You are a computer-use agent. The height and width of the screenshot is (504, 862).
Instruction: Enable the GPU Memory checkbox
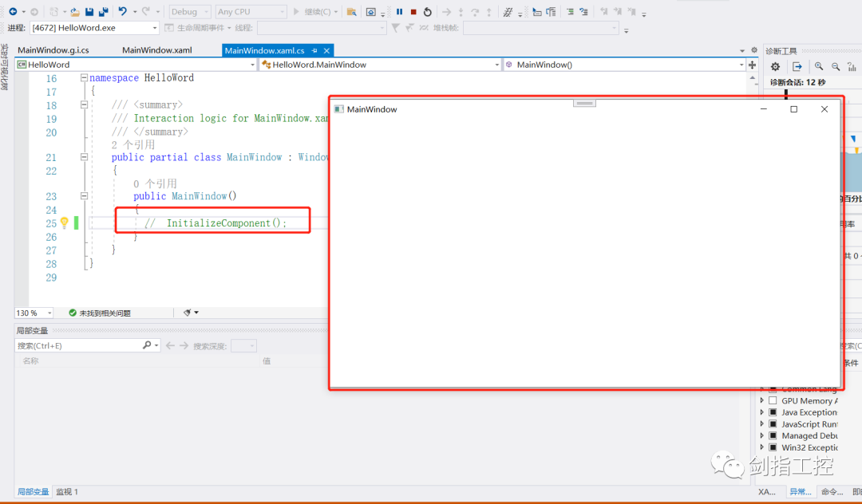773,400
